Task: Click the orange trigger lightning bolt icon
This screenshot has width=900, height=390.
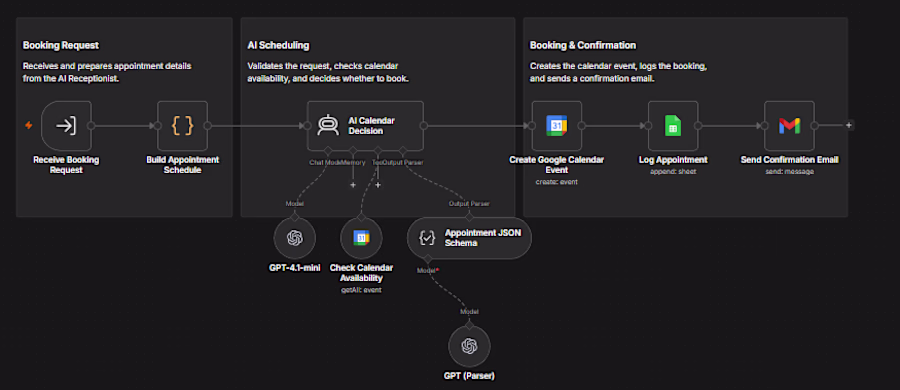Action: 29,125
